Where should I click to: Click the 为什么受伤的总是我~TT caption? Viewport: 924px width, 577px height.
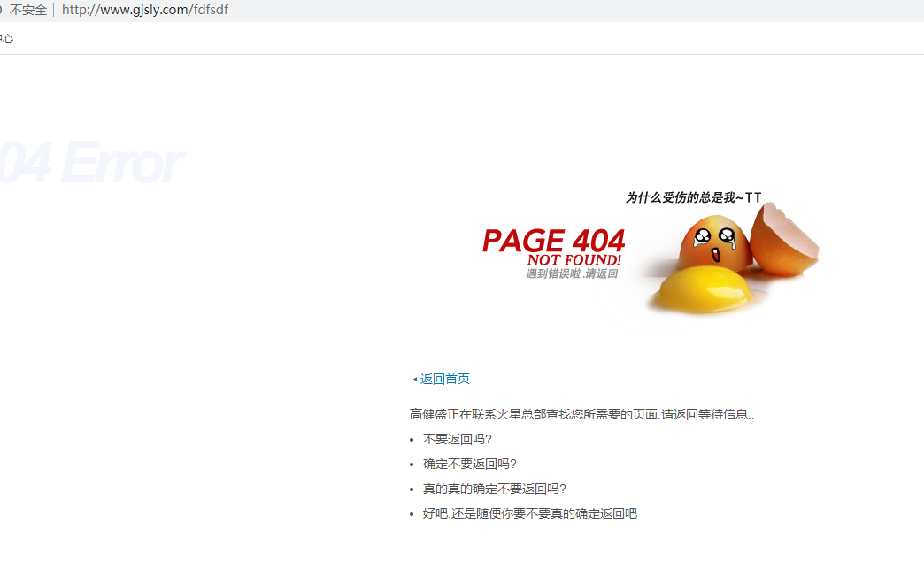tap(693, 197)
